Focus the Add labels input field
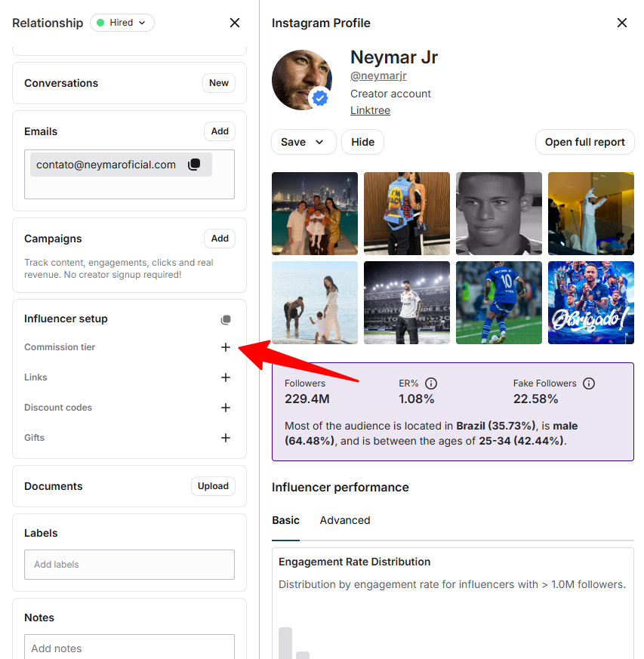644x659 pixels. click(129, 565)
